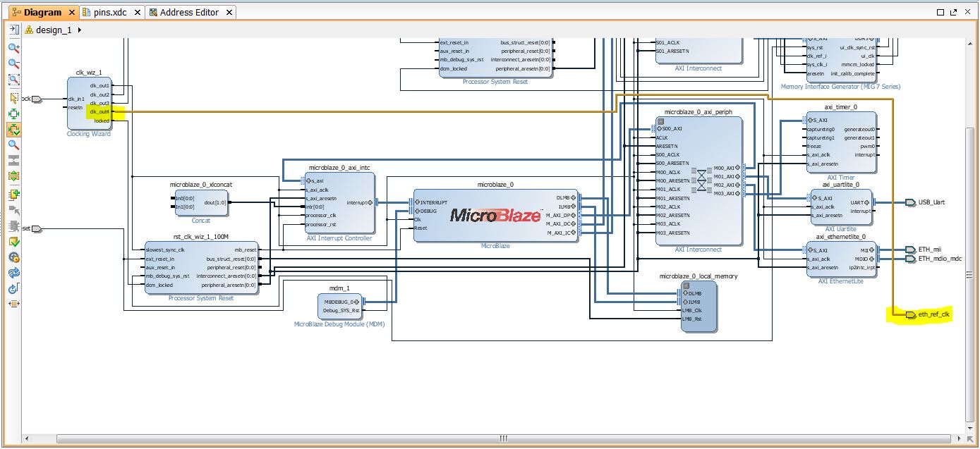Click the Processor System Reset label under rst_clk_wiz_1_100M
The width and height of the screenshot is (980, 449).
pos(201,298)
